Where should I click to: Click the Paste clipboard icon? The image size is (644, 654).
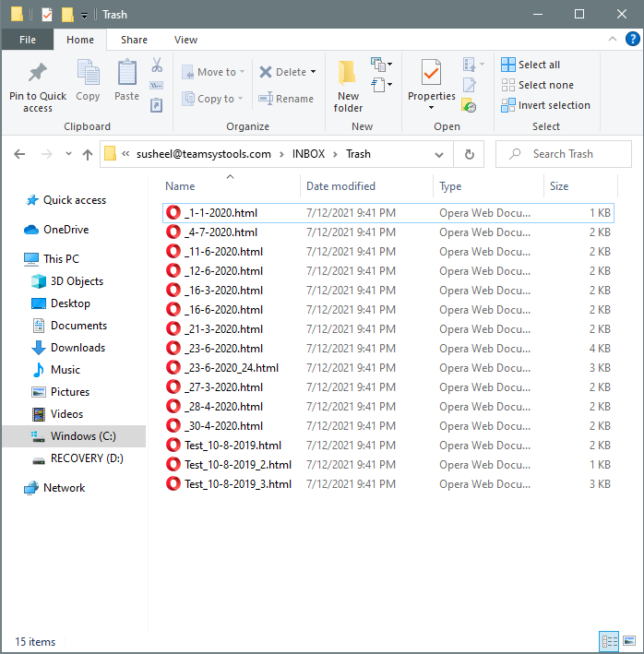tap(126, 72)
